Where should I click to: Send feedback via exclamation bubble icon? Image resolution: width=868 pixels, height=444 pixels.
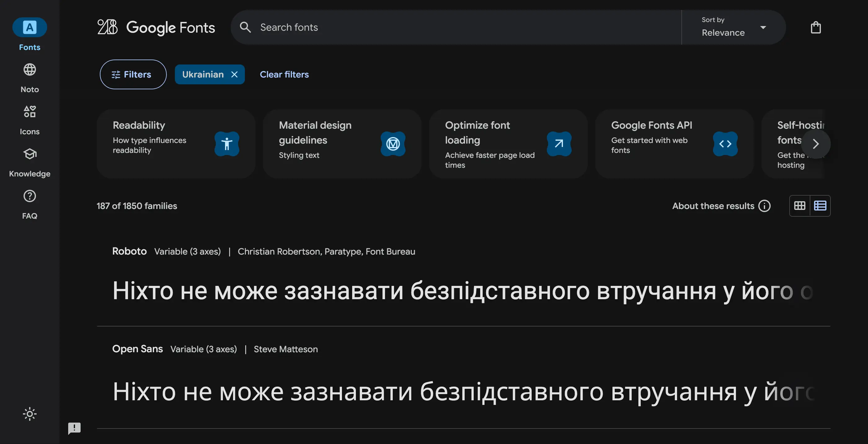pos(74,428)
